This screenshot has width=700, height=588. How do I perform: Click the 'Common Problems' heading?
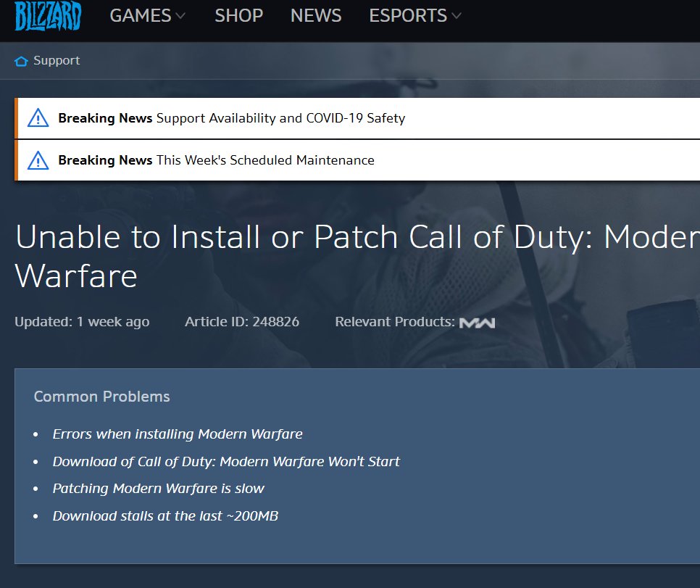(101, 397)
